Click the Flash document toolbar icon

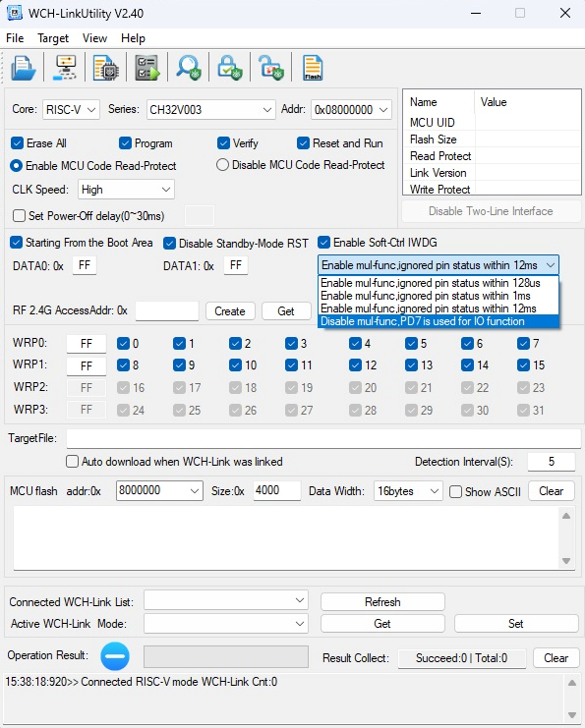coord(313,68)
